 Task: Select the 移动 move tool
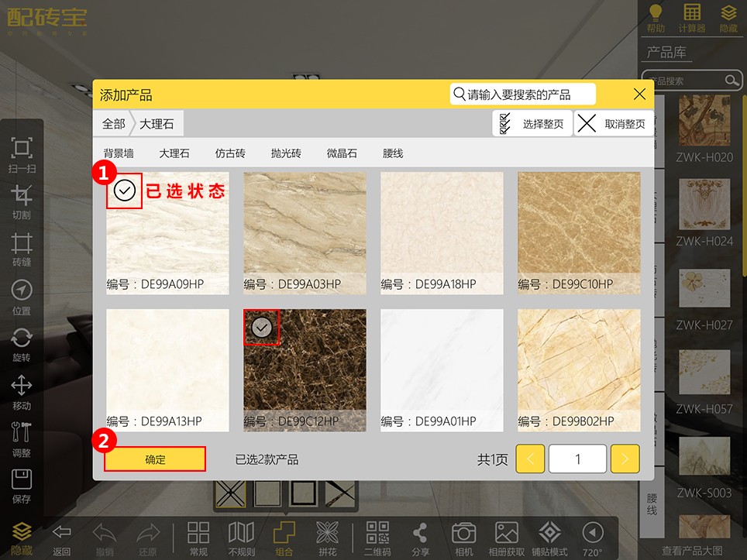pyautogui.click(x=22, y=393)
